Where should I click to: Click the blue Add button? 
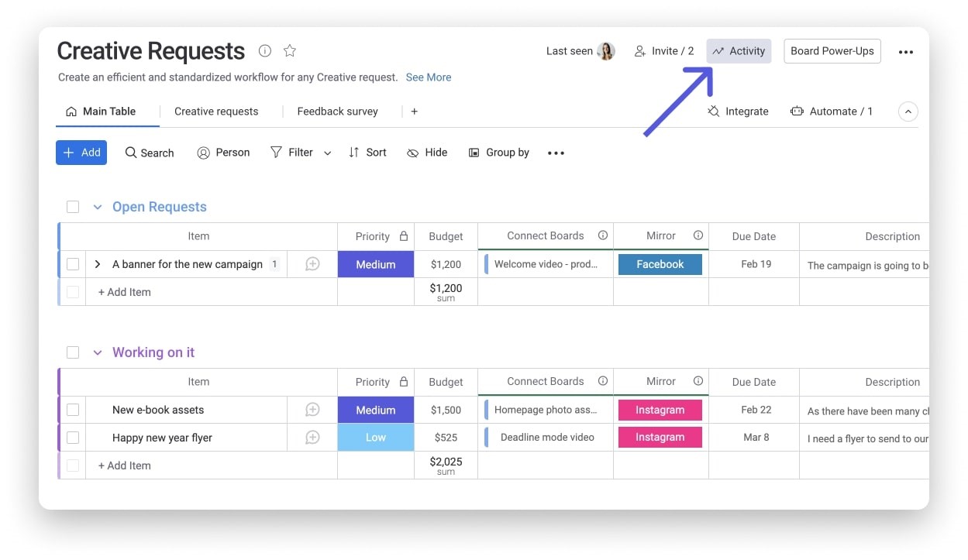(81, 153)
